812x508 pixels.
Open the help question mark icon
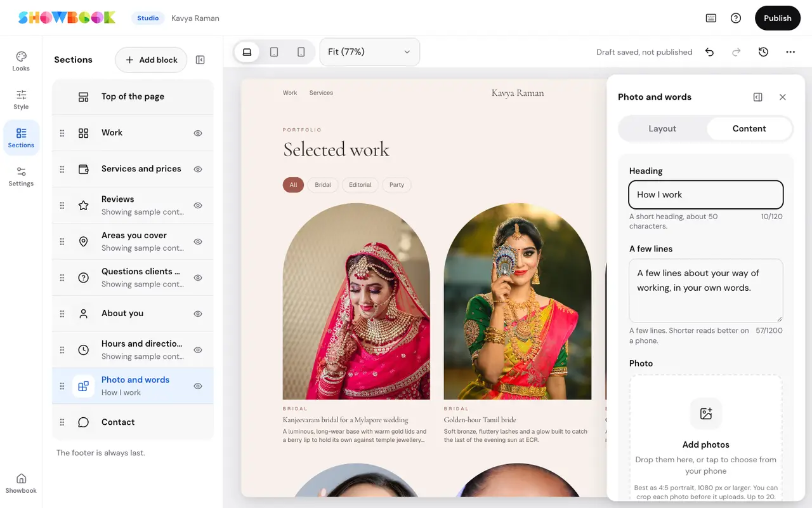point(736,18)
